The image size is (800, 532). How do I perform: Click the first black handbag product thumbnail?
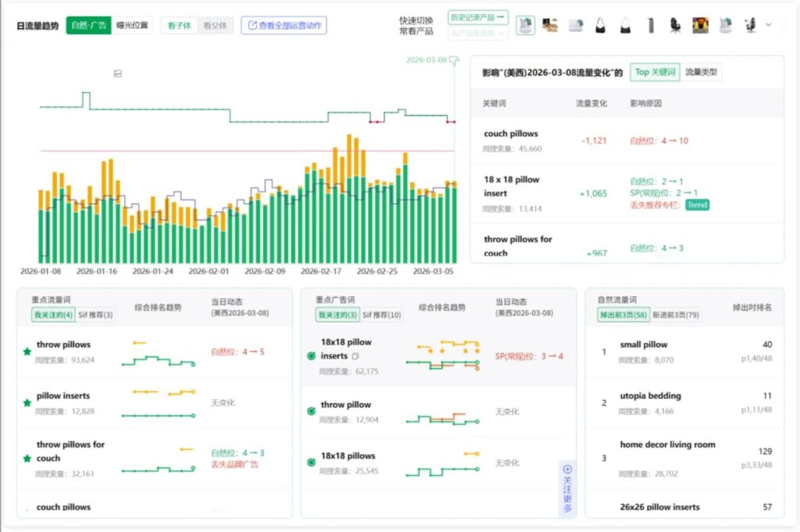coord(600,25)
